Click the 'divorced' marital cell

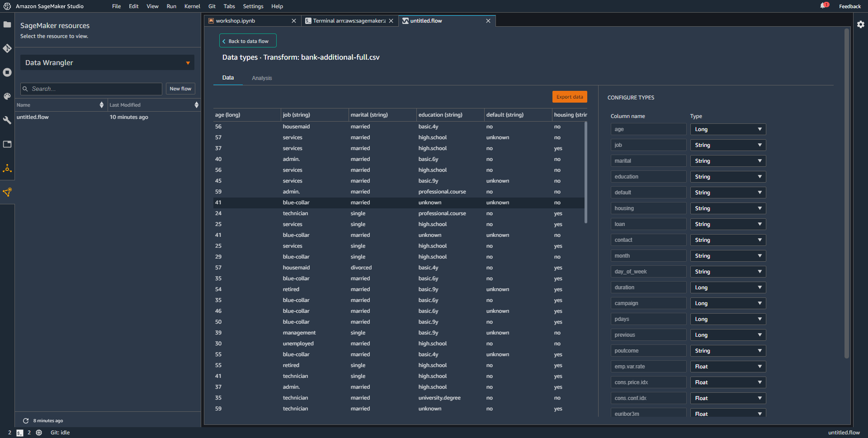(x=361, y=268)
